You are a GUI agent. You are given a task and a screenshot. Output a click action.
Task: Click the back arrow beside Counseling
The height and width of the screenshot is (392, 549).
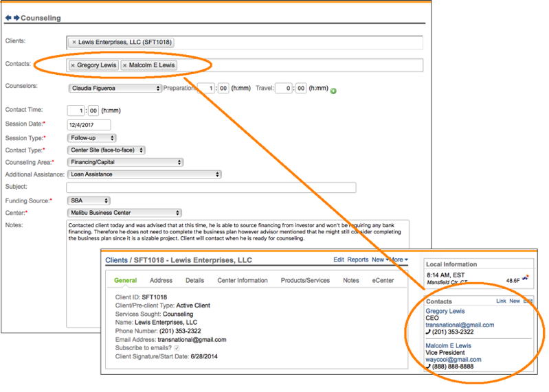point(8,18)
